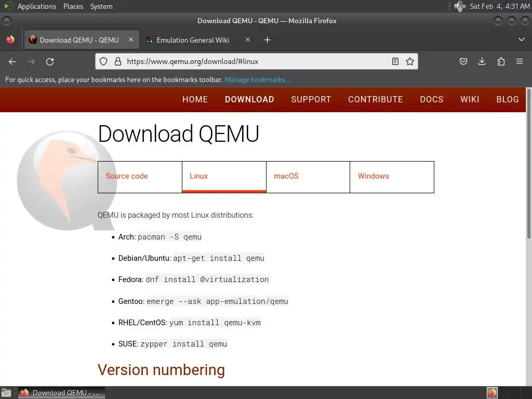Image resolution: width=532 pixels, height=399 pixels.
Task: Click the 'apt-get install qemu' command text
Action: [x=219, y=258]
